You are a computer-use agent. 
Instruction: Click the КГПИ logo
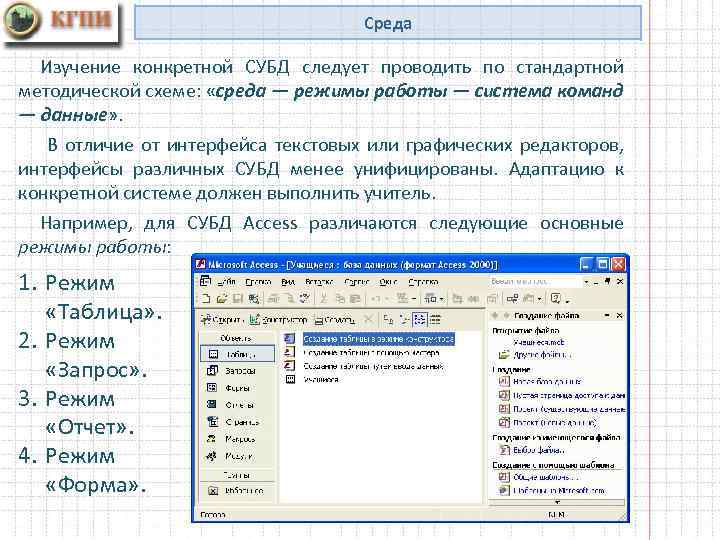[x=60, y=22]
